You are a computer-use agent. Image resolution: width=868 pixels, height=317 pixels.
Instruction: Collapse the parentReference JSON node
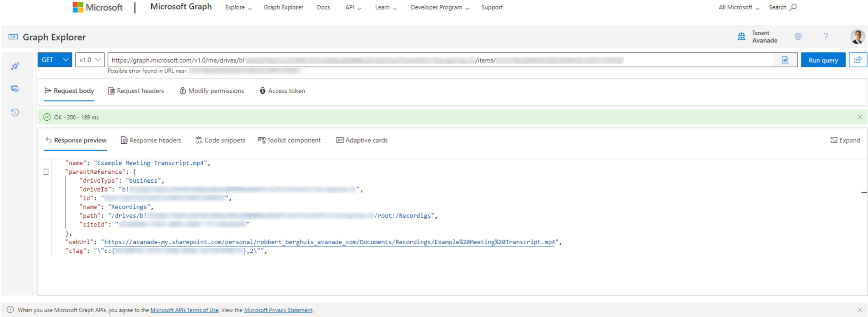pos(46,172)
